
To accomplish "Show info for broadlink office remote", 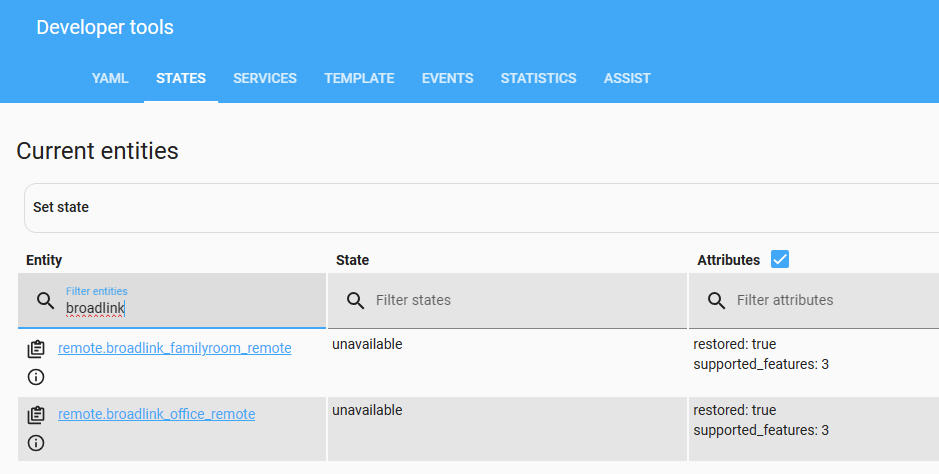I will point(36,443).
